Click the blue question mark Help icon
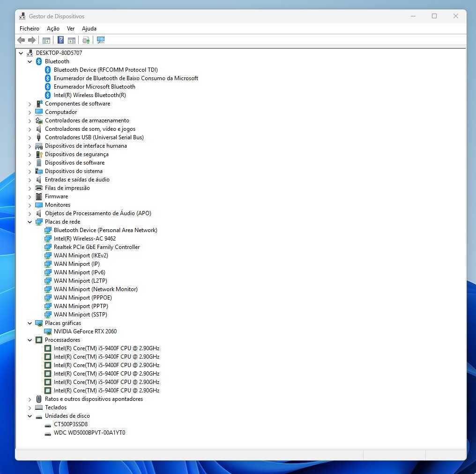Screen dimensions: 476x474 tap(61, 40)
